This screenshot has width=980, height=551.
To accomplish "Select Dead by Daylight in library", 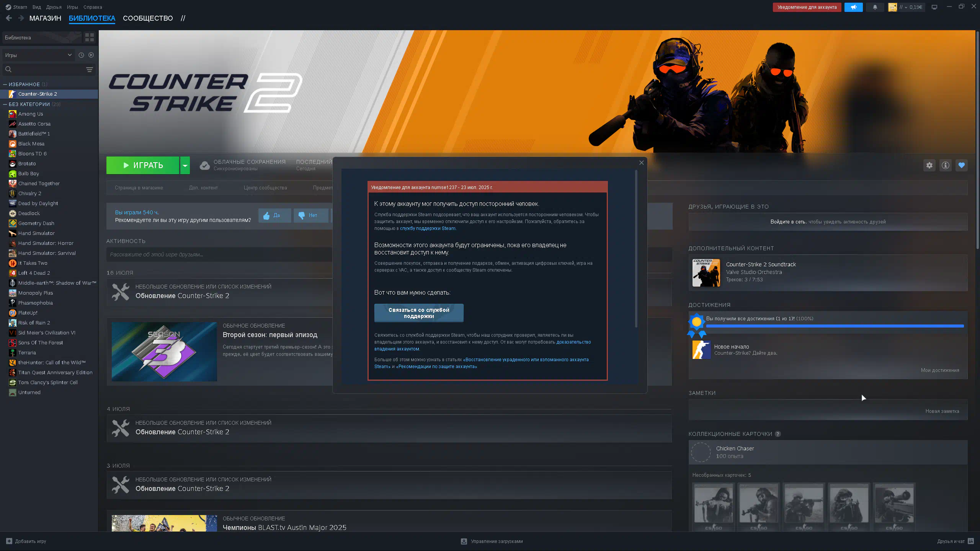I will pos(49,204).
